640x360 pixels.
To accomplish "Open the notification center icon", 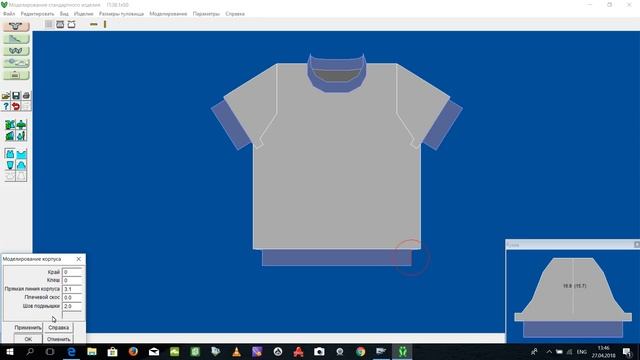I will [x=628, y=351].
